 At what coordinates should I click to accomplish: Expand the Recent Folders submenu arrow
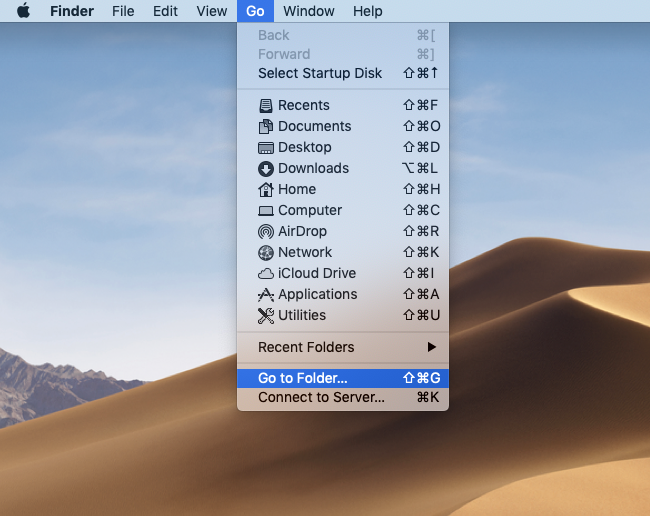[x=432, y=347]
